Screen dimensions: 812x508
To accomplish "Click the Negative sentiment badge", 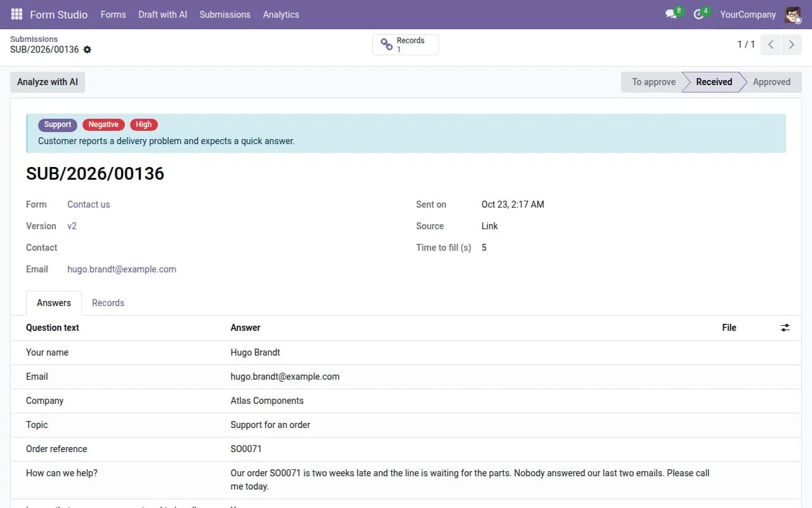I will (103, 124).
